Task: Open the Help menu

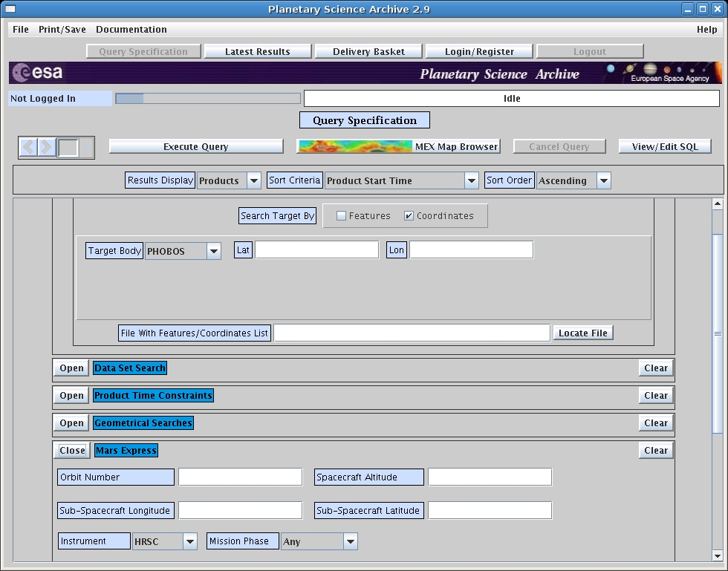Action: coord(706,29)
